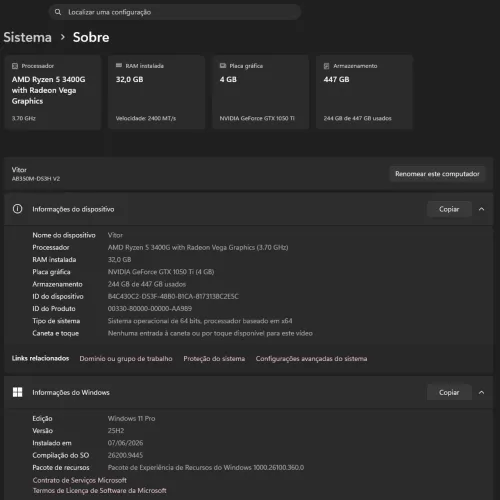Screen dimensions: 500x500
Task: Click the OS build value '26200.9445'
Action: click(x=125, y=455)
